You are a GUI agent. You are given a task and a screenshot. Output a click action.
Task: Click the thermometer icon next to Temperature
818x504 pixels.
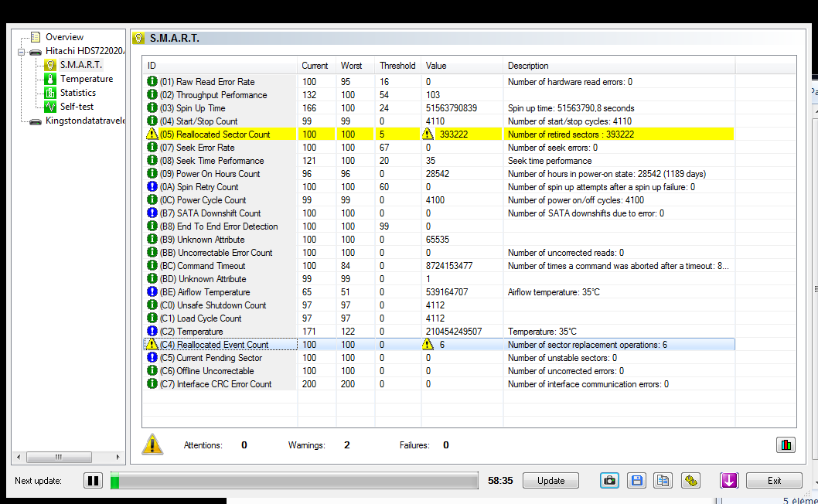[x=51, y=78]
